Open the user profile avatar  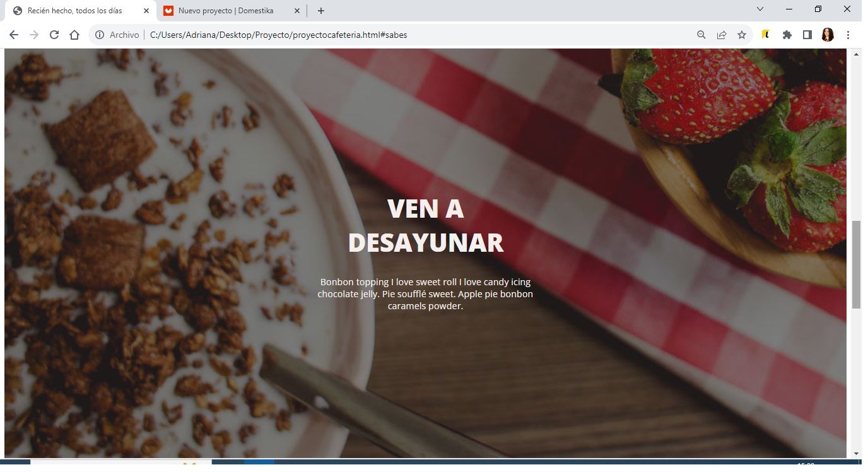click(x=828, y=35)
